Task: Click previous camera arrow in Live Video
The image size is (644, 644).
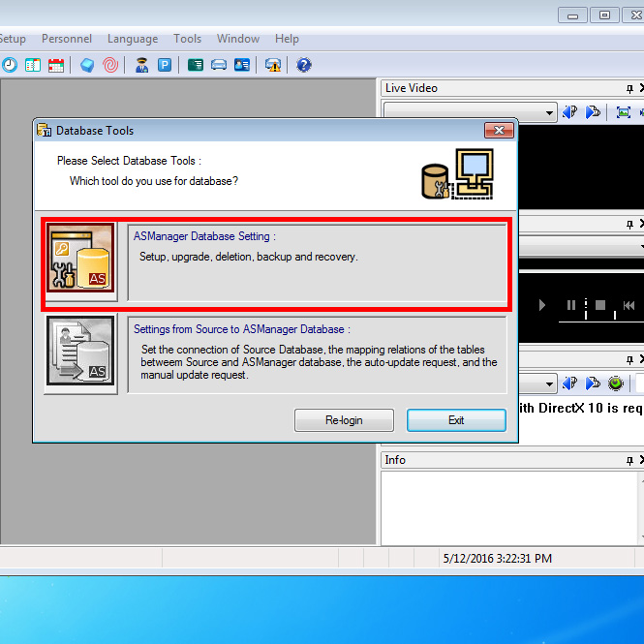Action: pyautogui.click(x=569, y=111)
